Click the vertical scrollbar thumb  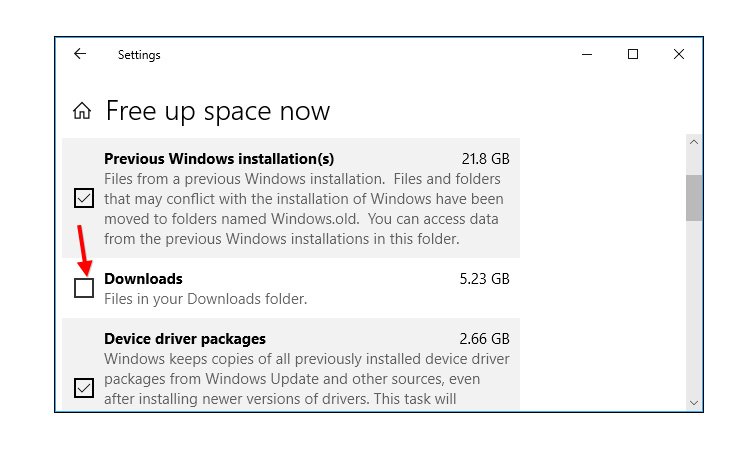click(x=693, y=197)
